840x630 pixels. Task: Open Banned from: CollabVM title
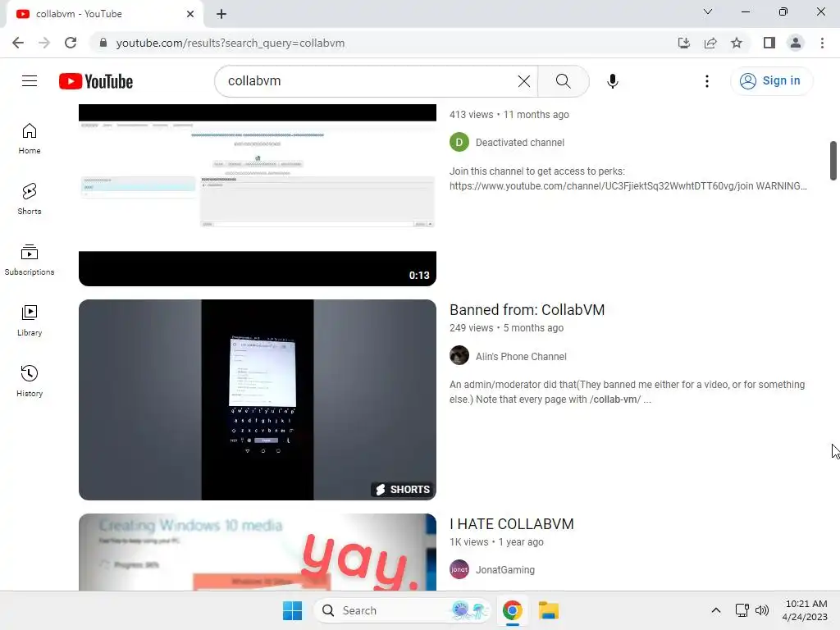[x=527, y=309]
